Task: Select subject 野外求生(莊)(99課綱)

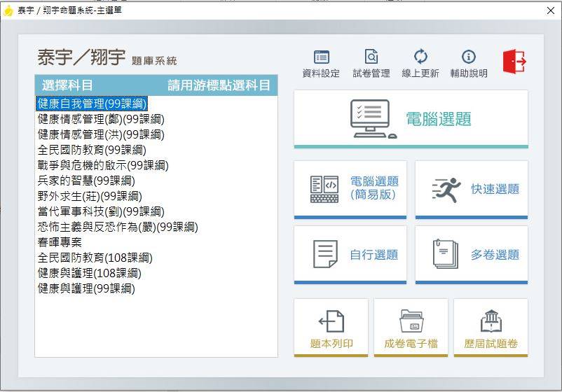Action: [x=90, y=196]
